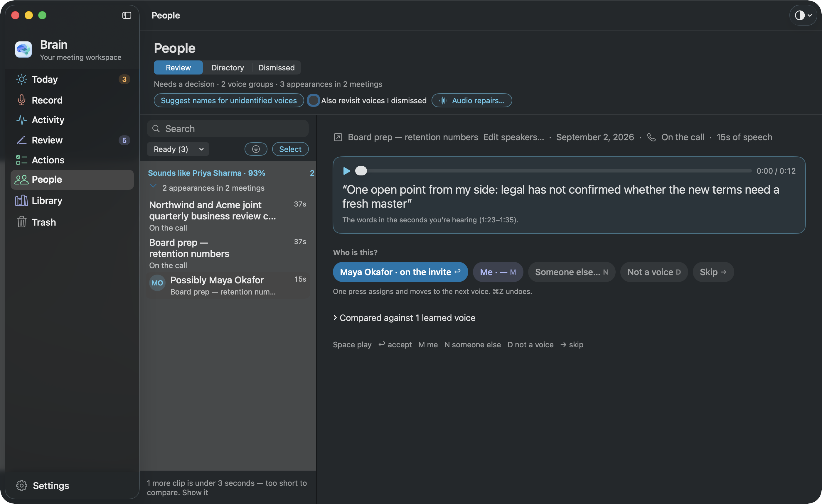Viewport: 822px width, 504px height.
Task: Click the audio scrubber handle
Action: click(361, 171)
